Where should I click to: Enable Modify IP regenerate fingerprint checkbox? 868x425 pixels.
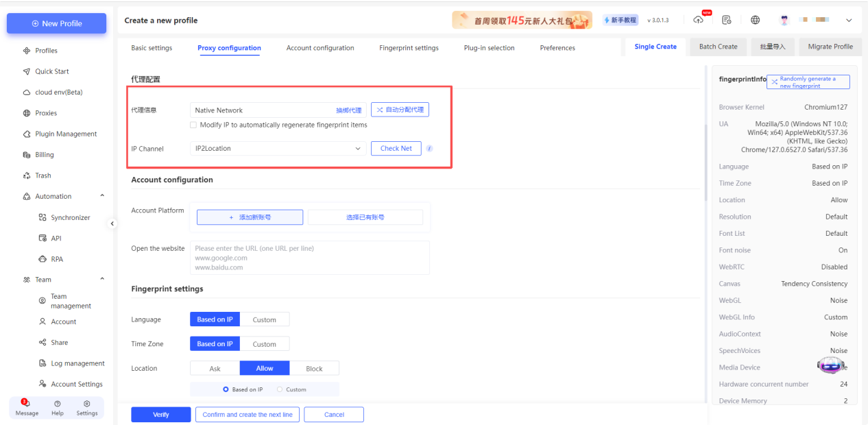193,125
